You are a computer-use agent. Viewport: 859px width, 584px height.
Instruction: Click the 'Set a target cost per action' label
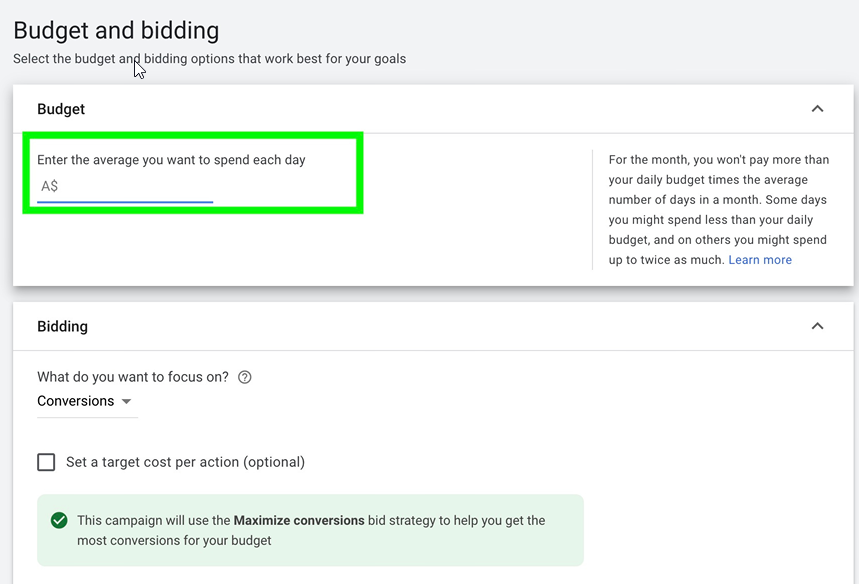pos(185,462)
